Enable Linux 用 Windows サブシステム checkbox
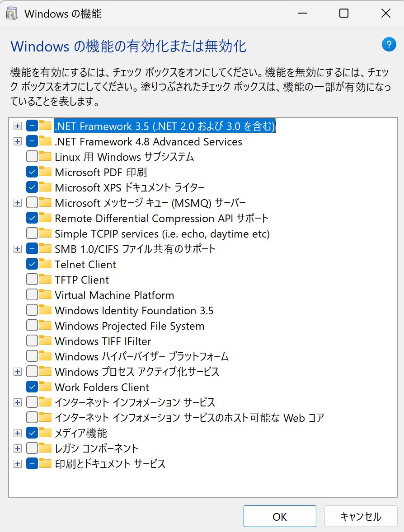 pos(32,157)
